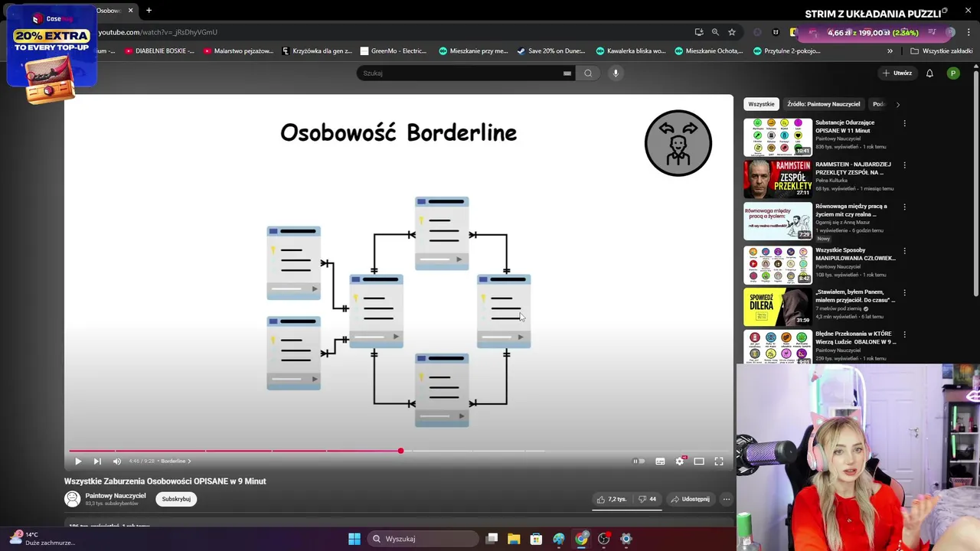The width and height of the screenshot is (980, 551).
Task: Toggle subtitles on the video player
Action: [x=660, y=461]
